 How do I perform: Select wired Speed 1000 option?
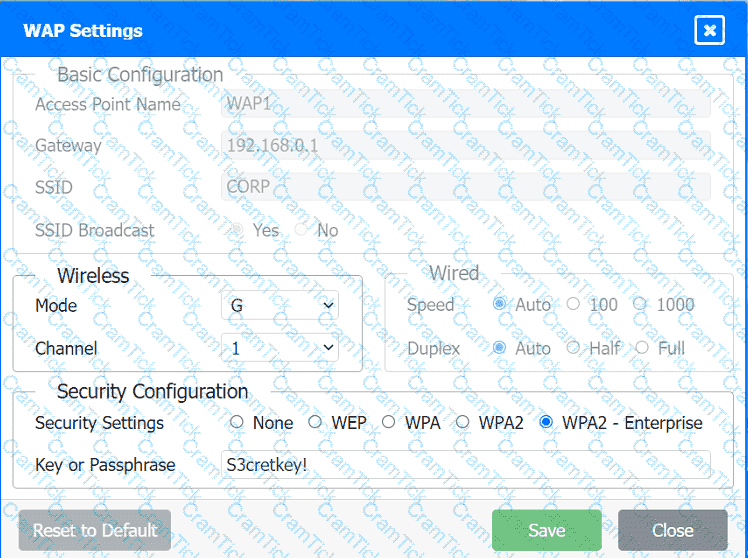pyautogui.click(x=640, y=304)
